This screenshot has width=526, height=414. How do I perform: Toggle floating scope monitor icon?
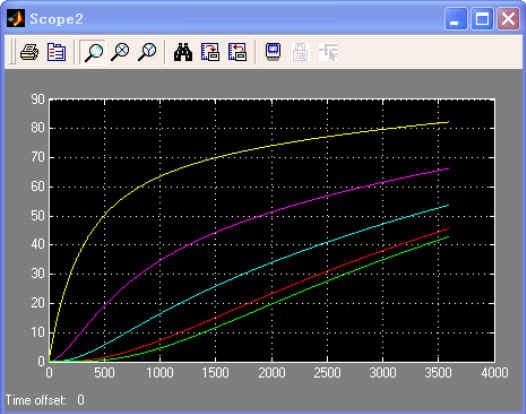(x=273, y=51)
